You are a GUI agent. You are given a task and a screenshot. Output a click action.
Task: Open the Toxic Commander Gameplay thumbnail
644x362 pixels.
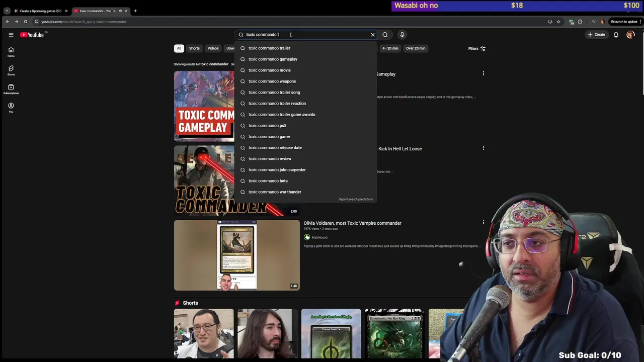[204, 106]
